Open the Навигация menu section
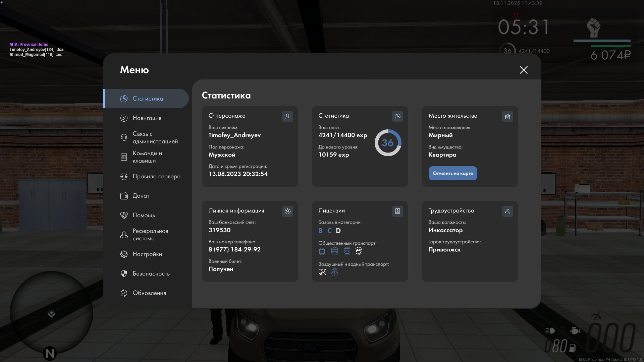 click(x=147, y=118)
